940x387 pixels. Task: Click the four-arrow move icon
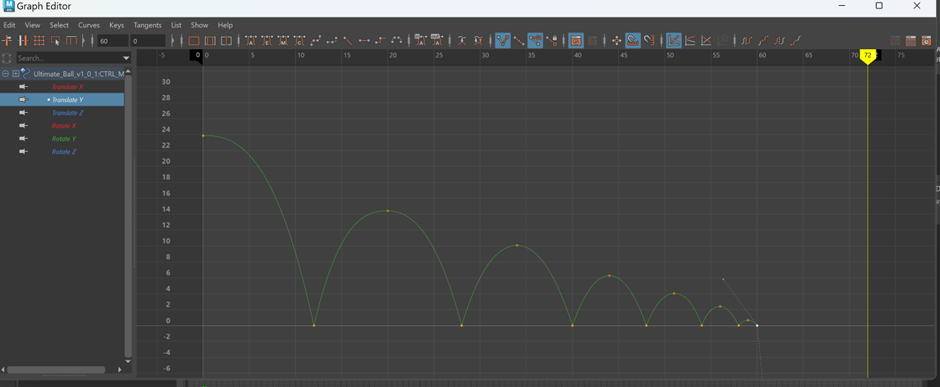tap(616, 41)
